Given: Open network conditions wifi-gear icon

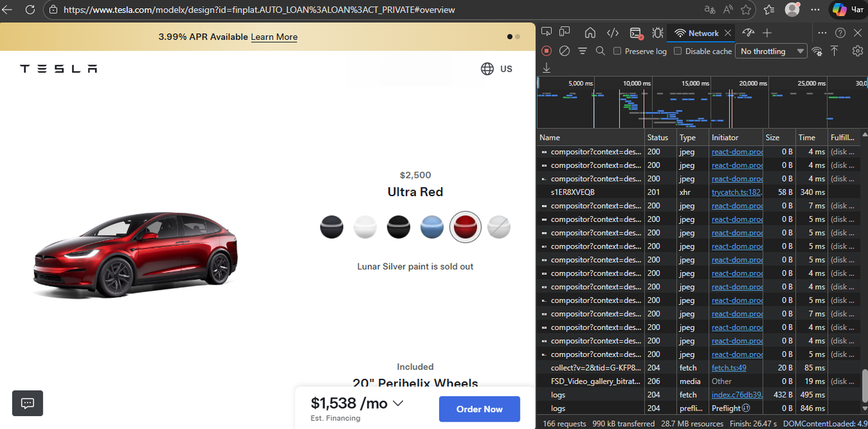Looking at the screenshot, I should pyautogui.click(x=817, y=51).
